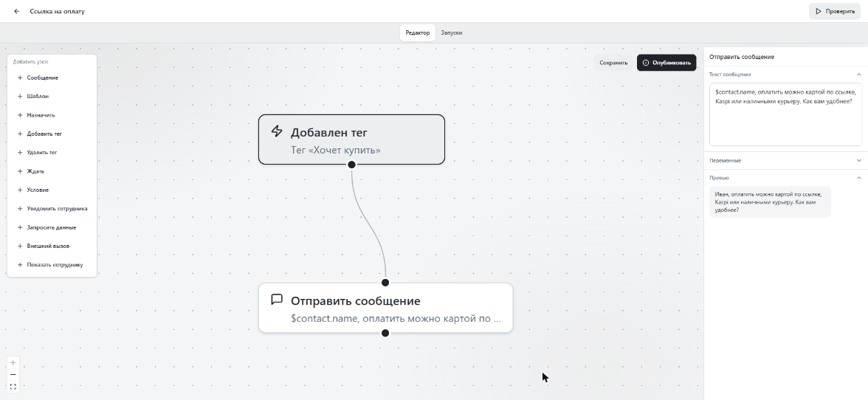Click the plus icon beside Запросить данные
Viewport: 868px width, 400px height.
(x=20, y=227)
